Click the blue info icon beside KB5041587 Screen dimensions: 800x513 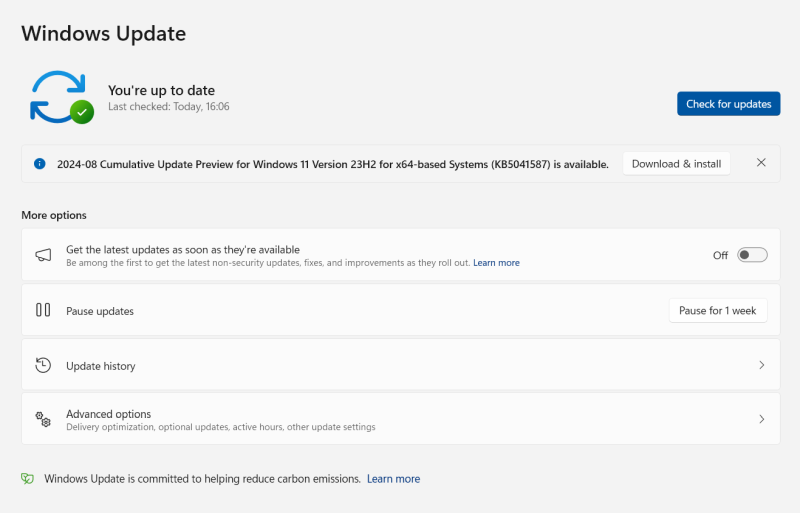(39, 164)
